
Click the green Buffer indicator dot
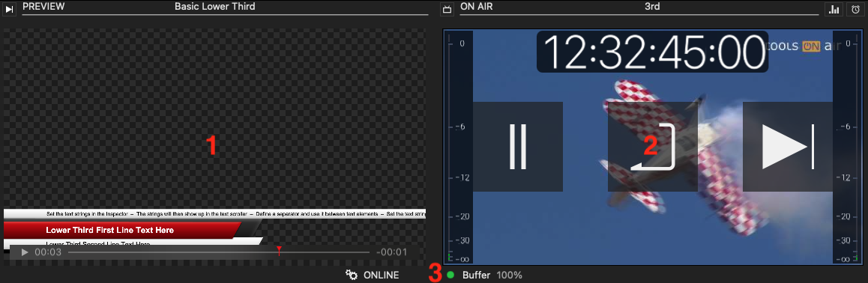click(x=450, y=275)
